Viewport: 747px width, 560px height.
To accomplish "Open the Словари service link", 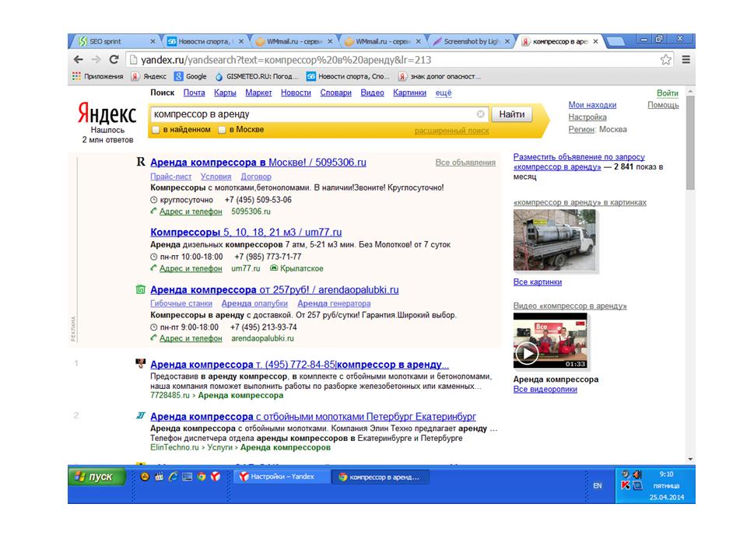I will [336, 93].
